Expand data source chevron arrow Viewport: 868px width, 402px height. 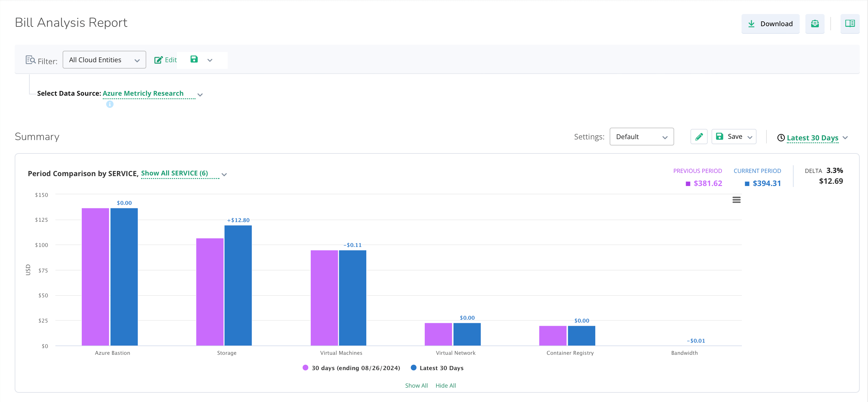click(x=200, y=95)
